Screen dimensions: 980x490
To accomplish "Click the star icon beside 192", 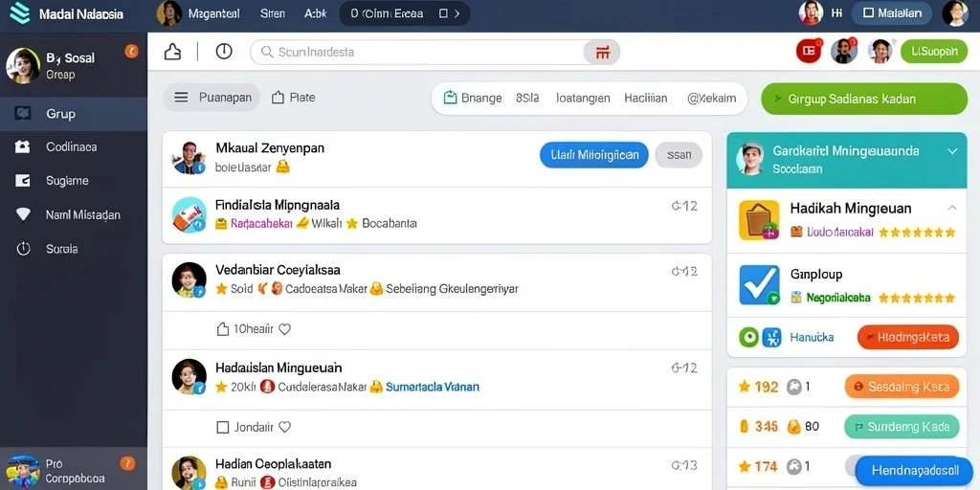I will tap(744, 387).
